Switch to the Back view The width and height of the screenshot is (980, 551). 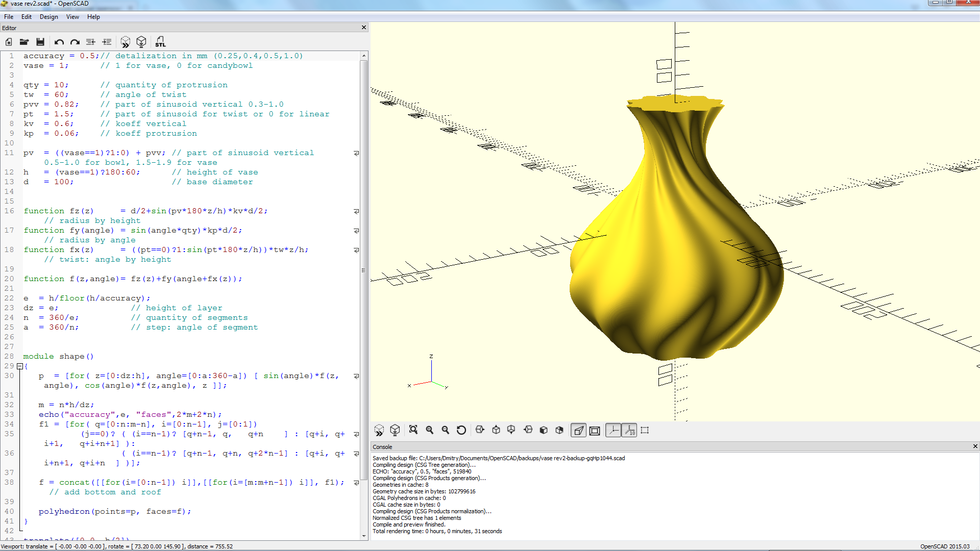(x=559, y=430)
